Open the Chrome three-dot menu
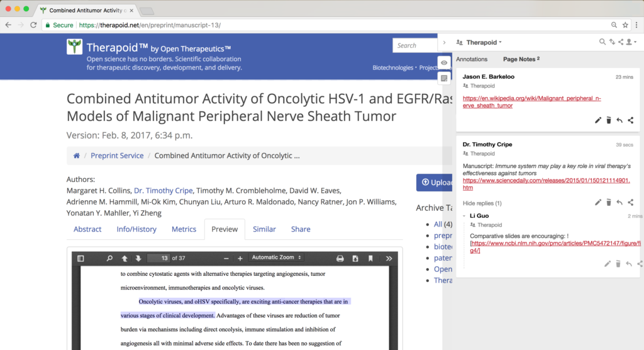 (636, 25)
